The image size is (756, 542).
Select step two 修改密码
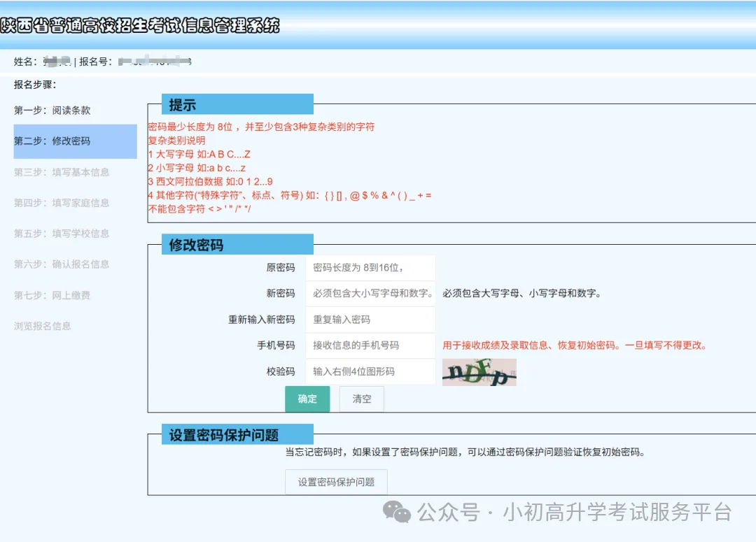(75, 141)
